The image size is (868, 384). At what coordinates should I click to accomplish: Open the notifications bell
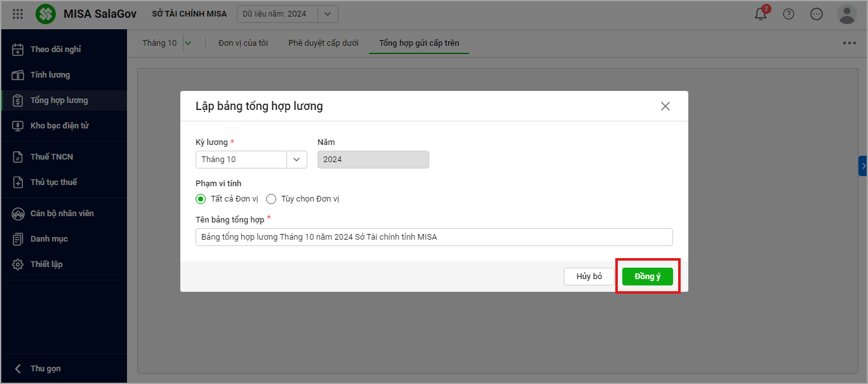[x=761, y=14]
